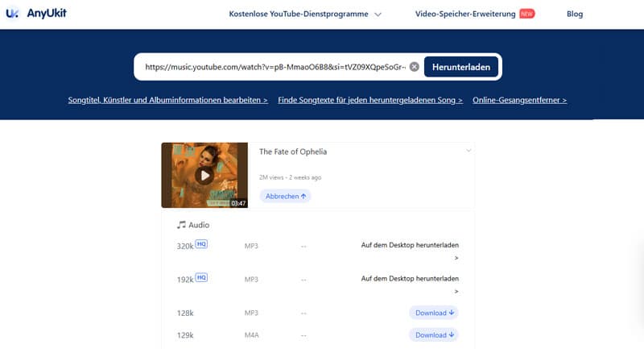Download the 128k MP3 file

pos(434,313)
